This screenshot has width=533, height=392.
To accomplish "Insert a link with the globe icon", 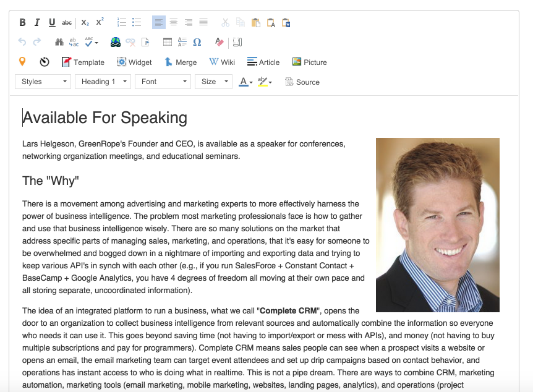I will tap(116, 42).
